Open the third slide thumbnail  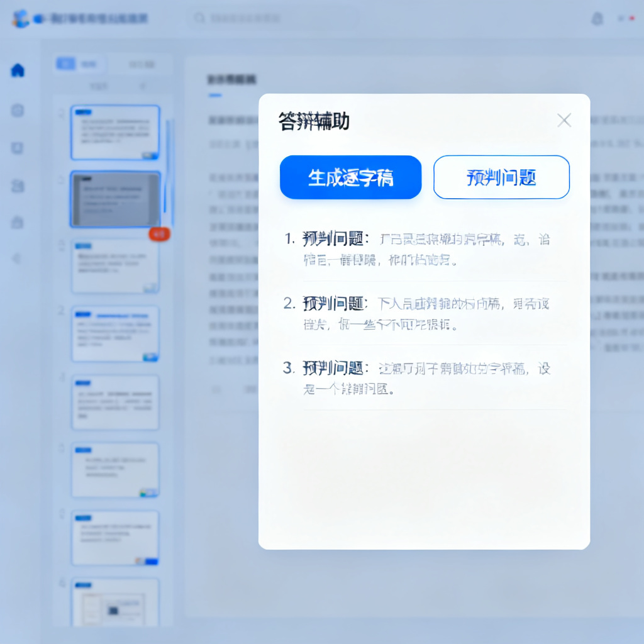(x=115, y=266)
